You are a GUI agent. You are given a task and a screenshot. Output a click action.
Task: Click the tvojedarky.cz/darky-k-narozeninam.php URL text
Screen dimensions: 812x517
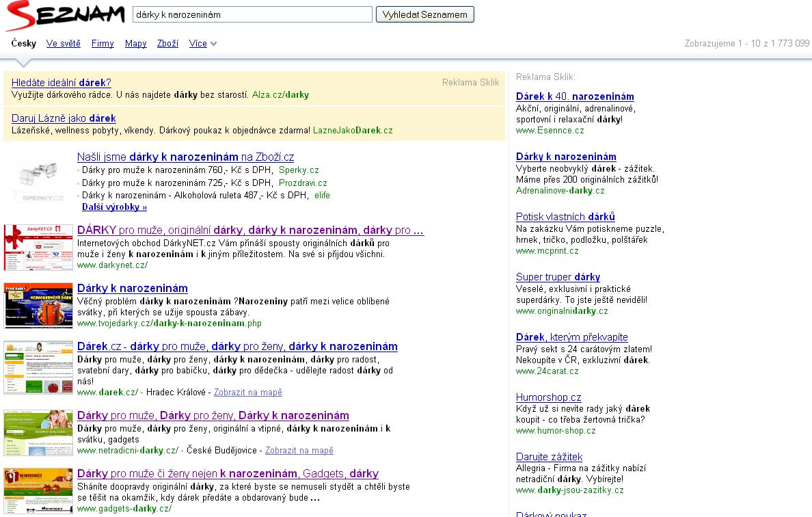[170, 323]
